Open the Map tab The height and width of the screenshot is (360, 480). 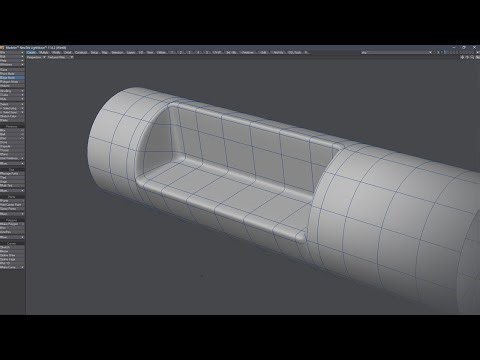click(x=104, y=52)
